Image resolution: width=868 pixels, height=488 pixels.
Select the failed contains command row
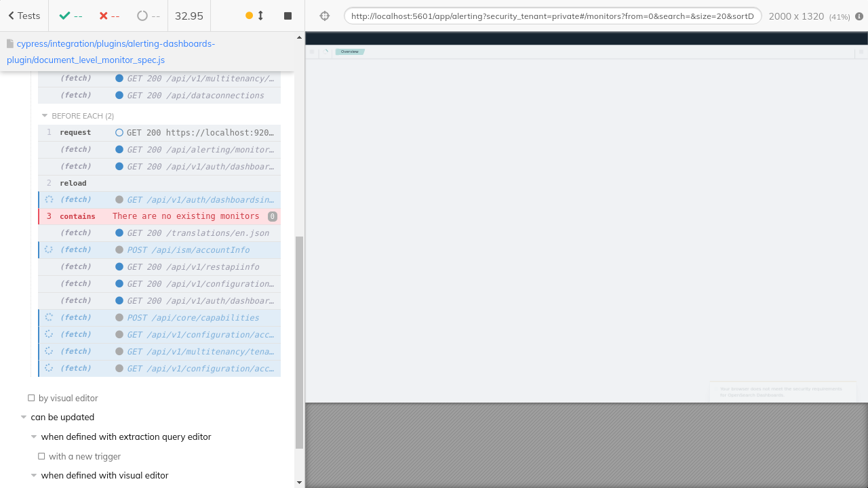160,216
